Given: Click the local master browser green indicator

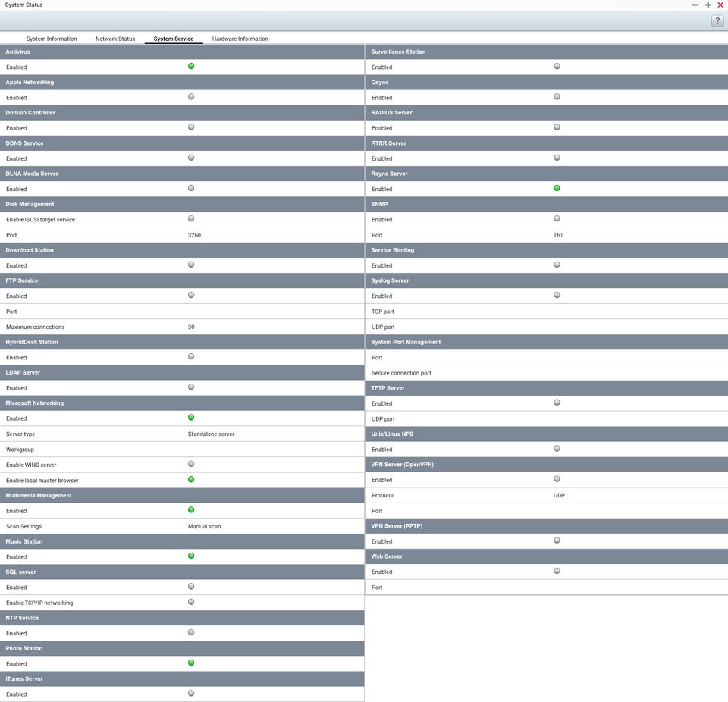Looking at the screenshot, I should tap(191, 479).
